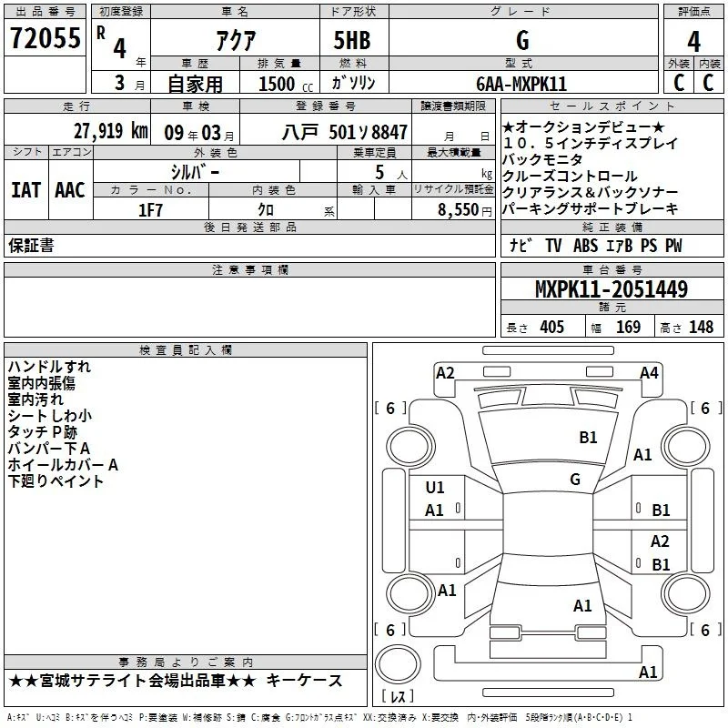This screenshot has height=728, width=728.
Task: Click the sales point クルーズコントロール
Action: click(x=570, y=176)
